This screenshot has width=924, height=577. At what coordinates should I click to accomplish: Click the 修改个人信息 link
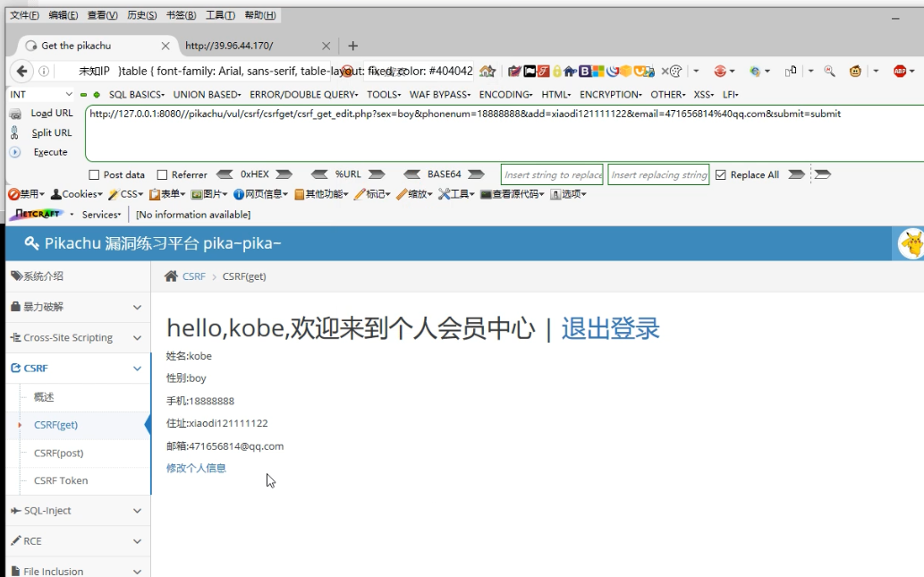pos(195,468)
